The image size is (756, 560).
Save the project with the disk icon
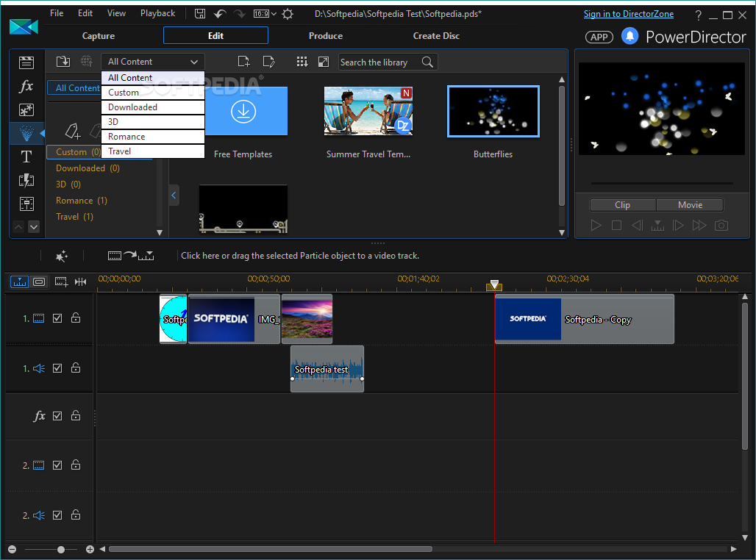(200, 13)
